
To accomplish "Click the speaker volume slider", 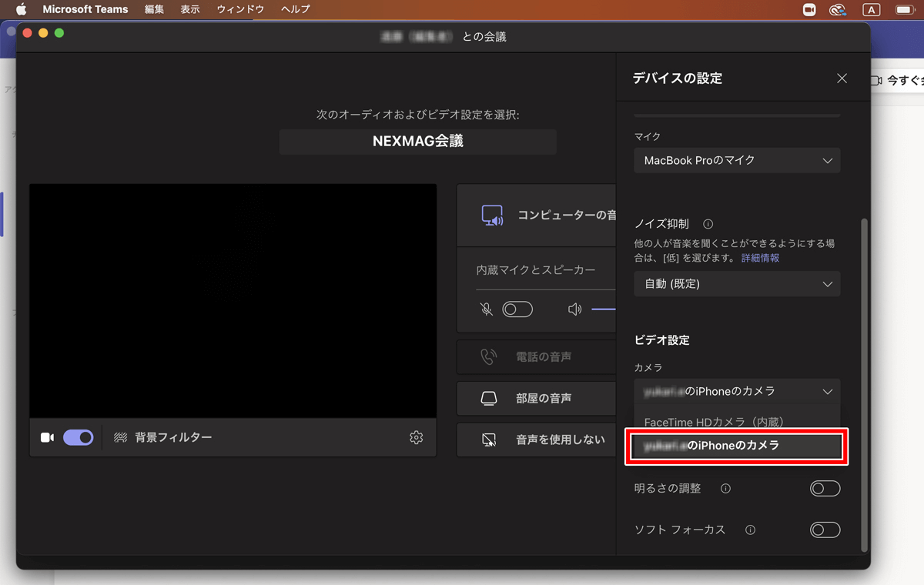I will (x=604, y=309).
